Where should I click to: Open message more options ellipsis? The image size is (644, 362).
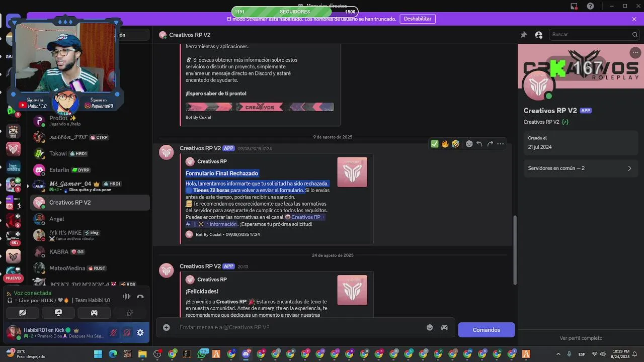[x=500, y=144]
